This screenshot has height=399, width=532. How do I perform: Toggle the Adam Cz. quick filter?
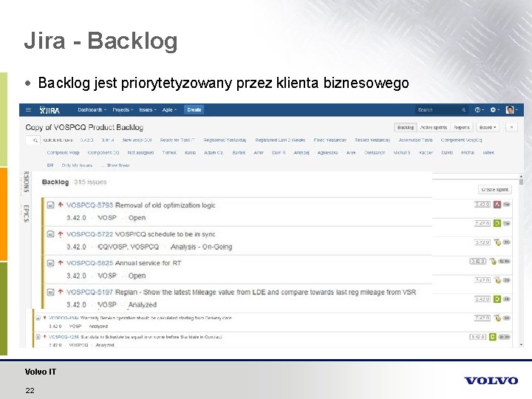pos(214,153)
